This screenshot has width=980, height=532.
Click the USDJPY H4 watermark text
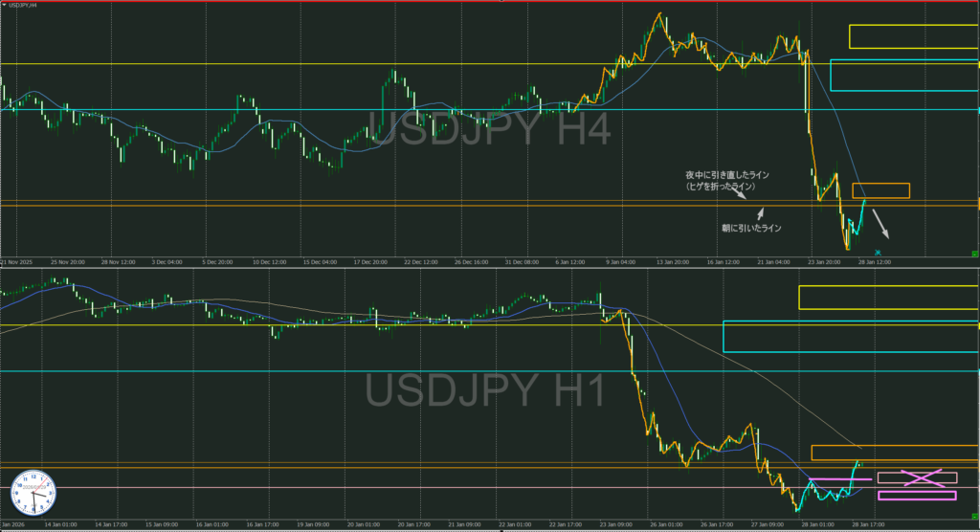coord(489,129)
